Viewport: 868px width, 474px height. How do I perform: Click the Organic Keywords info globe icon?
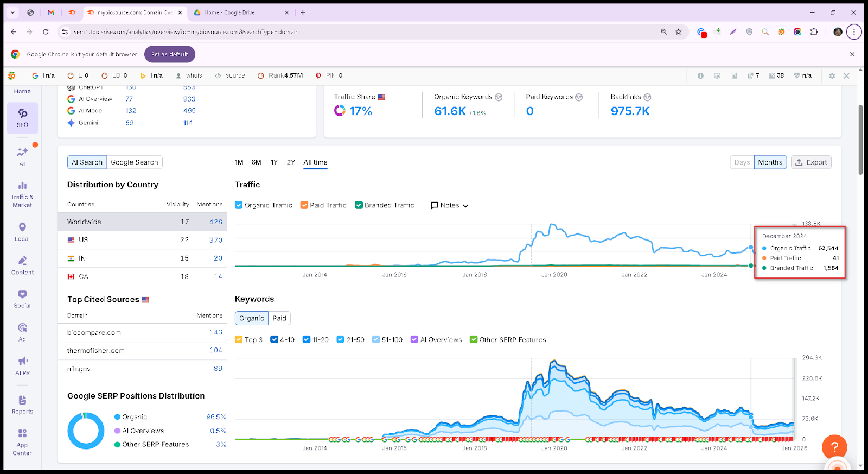[x=499, y=97]
